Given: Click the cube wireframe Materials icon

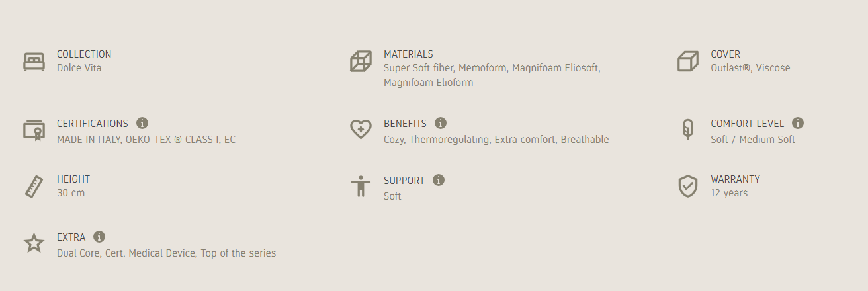Looking at the screenshot, I should tap(361, 62).
